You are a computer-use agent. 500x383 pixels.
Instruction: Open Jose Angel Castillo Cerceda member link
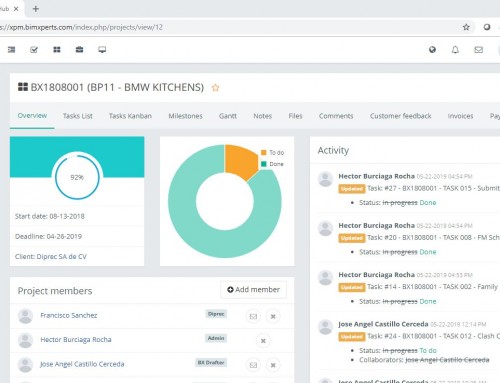pyautogui.click(x=82, y=364)
